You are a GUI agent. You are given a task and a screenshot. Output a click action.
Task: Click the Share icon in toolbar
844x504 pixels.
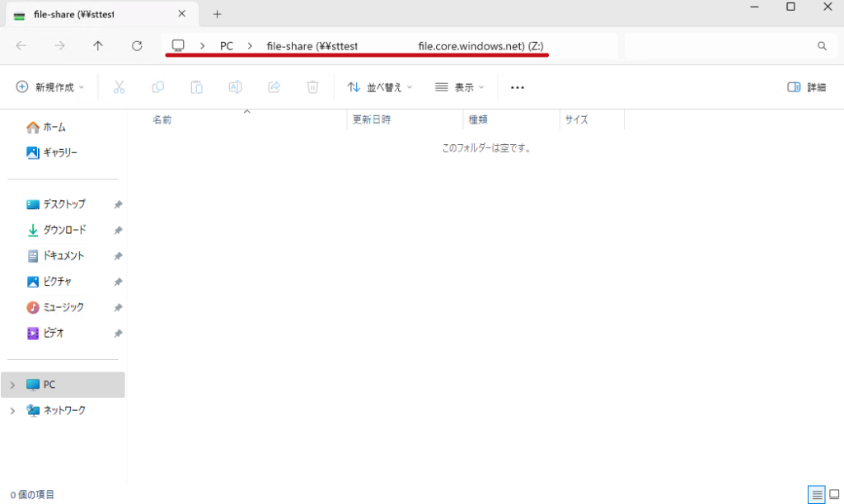(x=274, y=87)
